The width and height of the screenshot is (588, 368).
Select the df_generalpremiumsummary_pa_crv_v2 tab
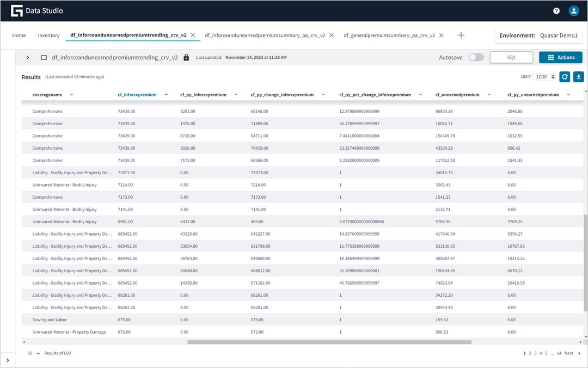tap(388, 34)
